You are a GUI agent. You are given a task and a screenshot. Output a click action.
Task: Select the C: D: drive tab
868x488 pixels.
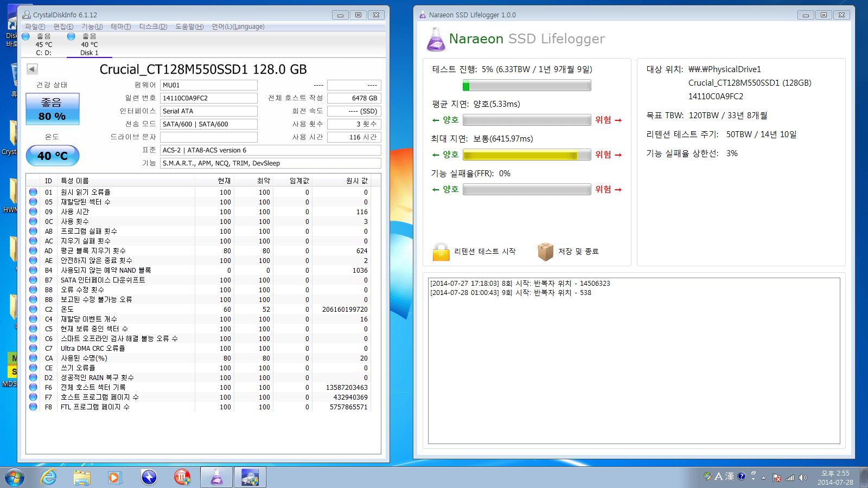point(43,44)
